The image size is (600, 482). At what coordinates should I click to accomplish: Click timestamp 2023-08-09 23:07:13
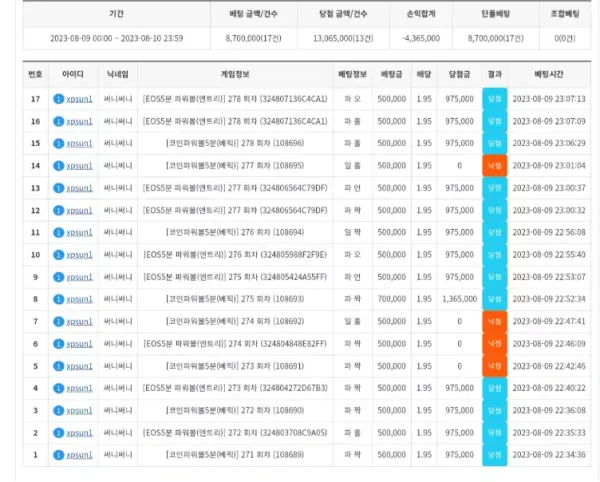549,99
